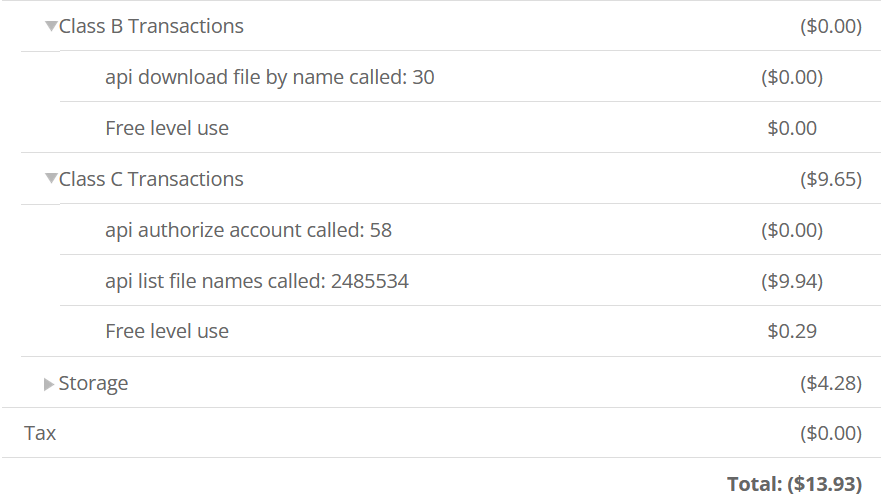Click the Tax row label
The width and height of the screenshot is (881, 503).
tap(40, 433)
